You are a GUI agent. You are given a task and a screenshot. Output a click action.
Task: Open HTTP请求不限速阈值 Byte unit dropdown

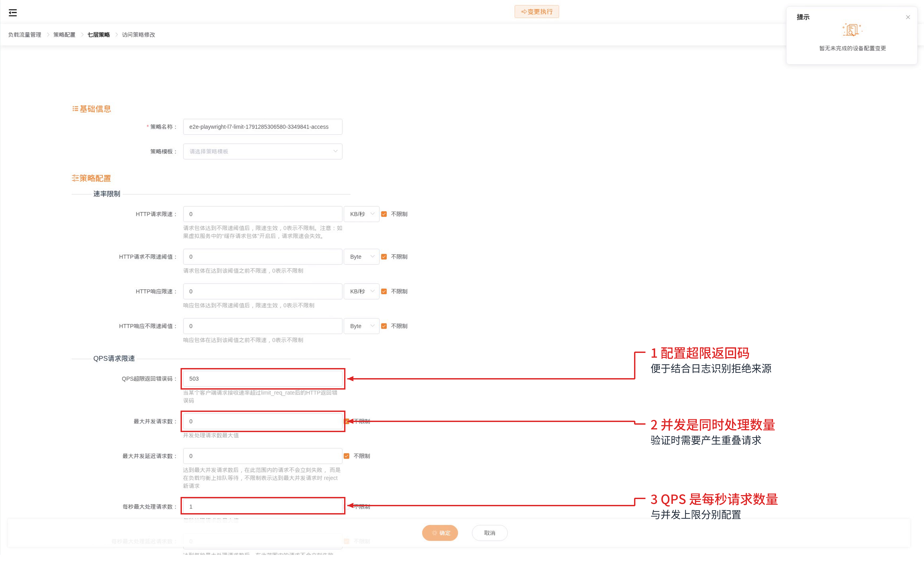click(361, 257)
